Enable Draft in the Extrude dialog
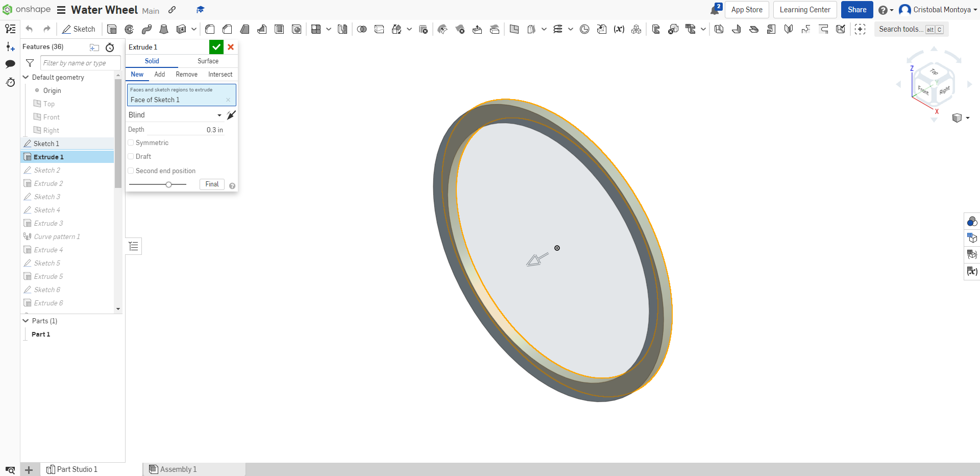 [x=131, y=156]
